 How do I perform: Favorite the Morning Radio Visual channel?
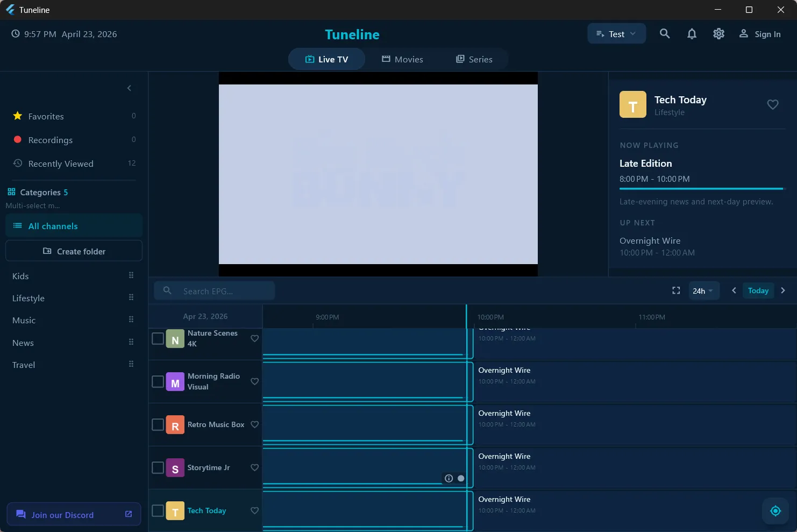point(255,381)
